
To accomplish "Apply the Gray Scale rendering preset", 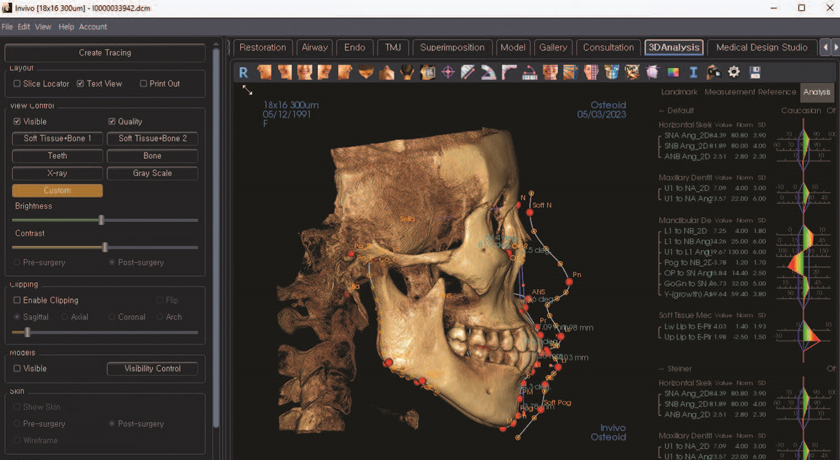I will [x=152, y=173].
